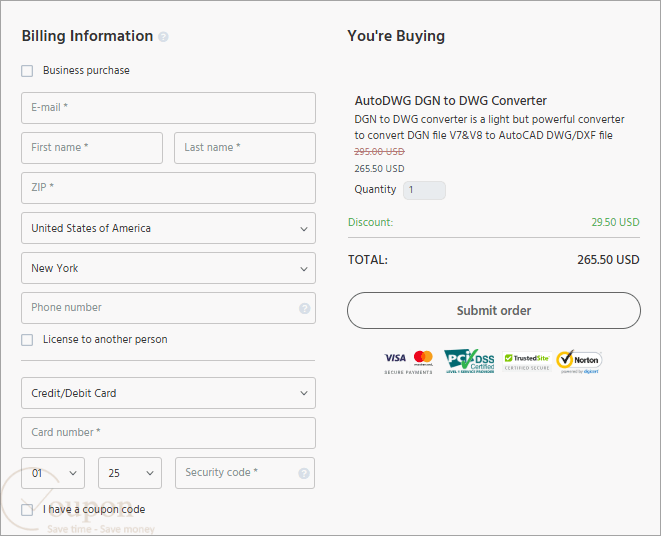The height and width of the screenshot is (536, 661).
Task: Click the Quantity value box
Action: pos(424,190)
